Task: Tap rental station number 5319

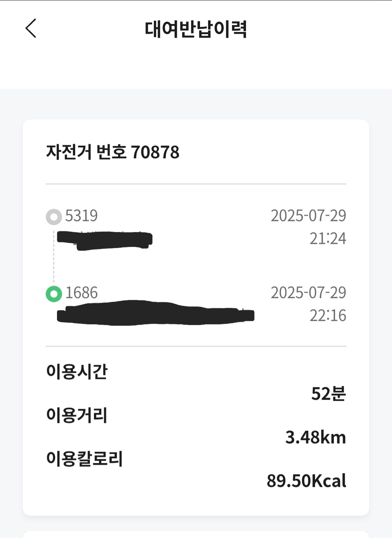Action: (82, 216)
